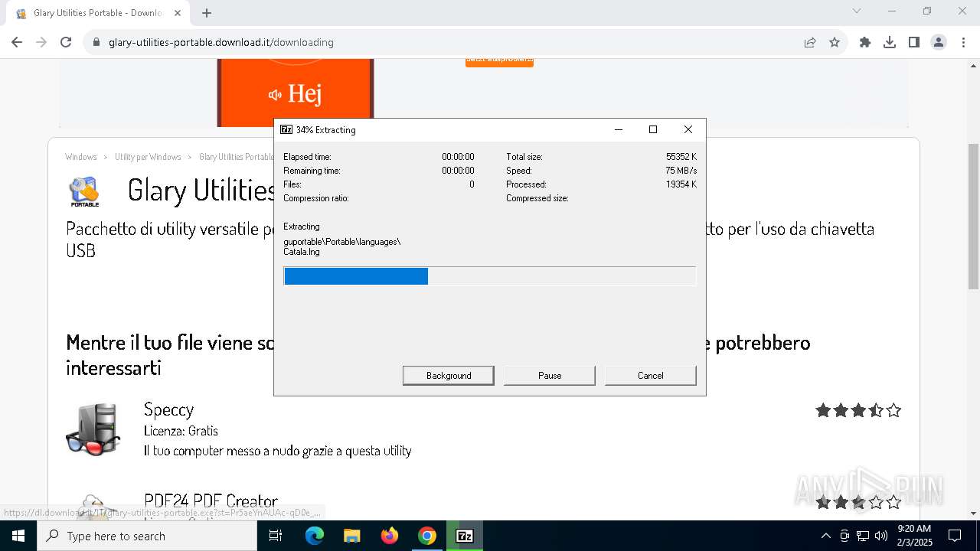Launch Microsoft Edge from taskbar
The width and height of the screenshot is (980, 551).
(x=315, y=536)
